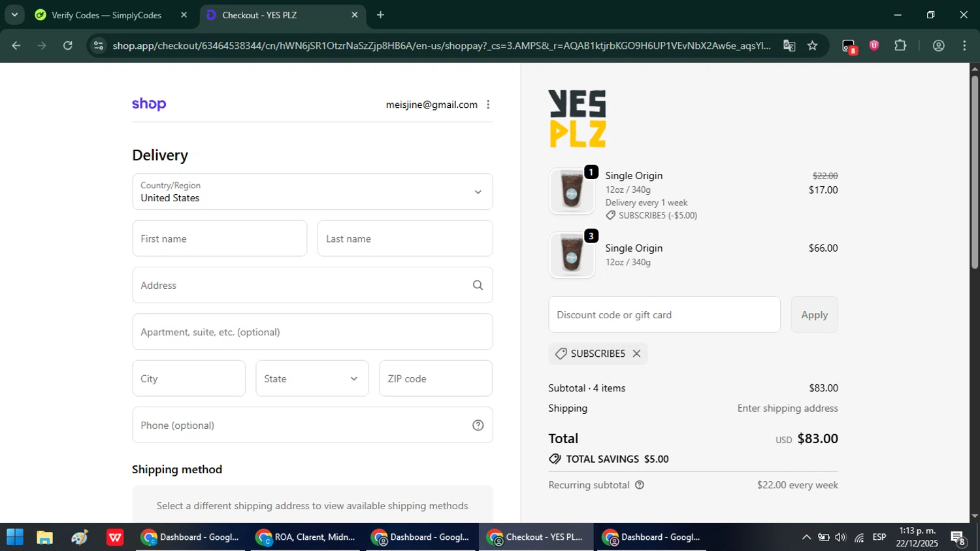Click the First name field

click(x=220, y=239)
